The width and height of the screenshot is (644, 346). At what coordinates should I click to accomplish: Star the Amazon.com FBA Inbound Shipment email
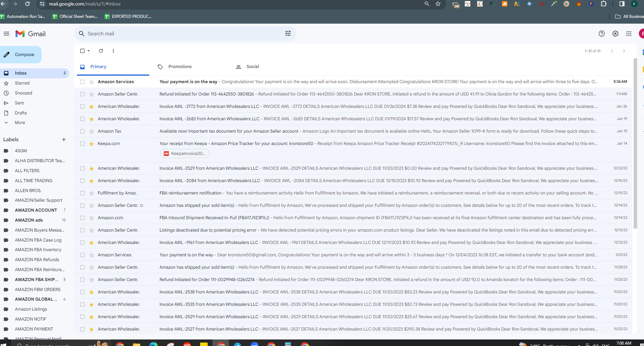pyautogui.click(x=92, y=218)
